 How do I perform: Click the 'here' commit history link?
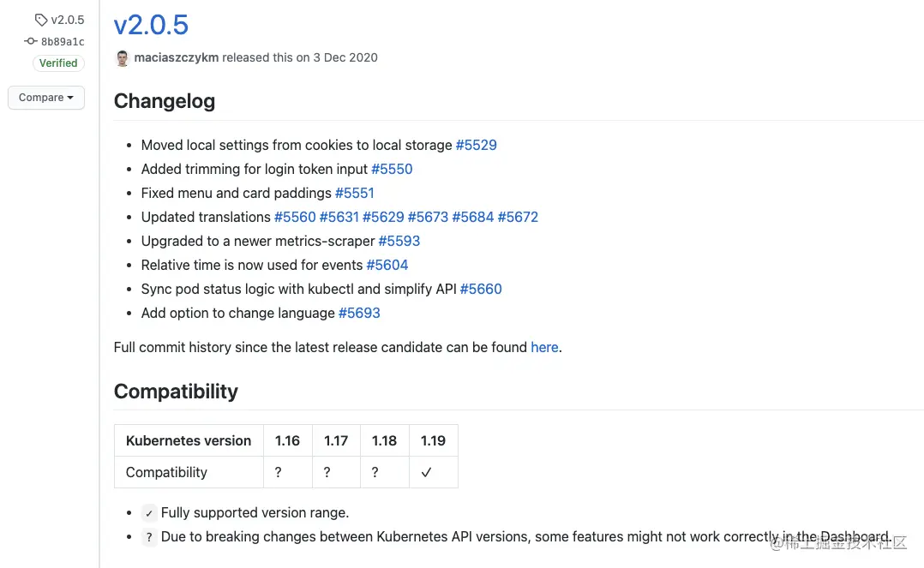point(544,348)
